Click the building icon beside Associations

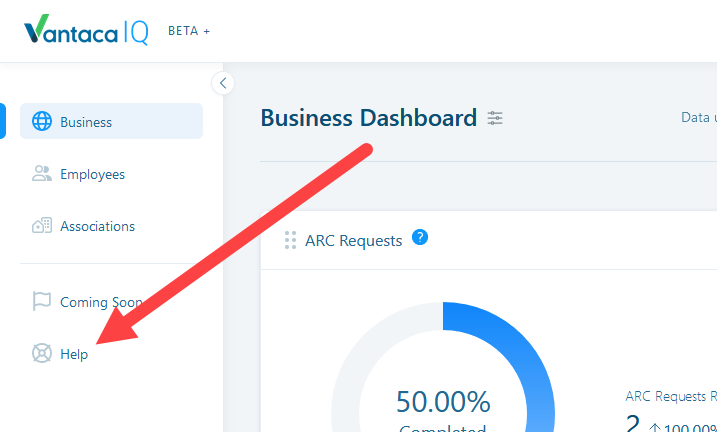tap(42, 226)
